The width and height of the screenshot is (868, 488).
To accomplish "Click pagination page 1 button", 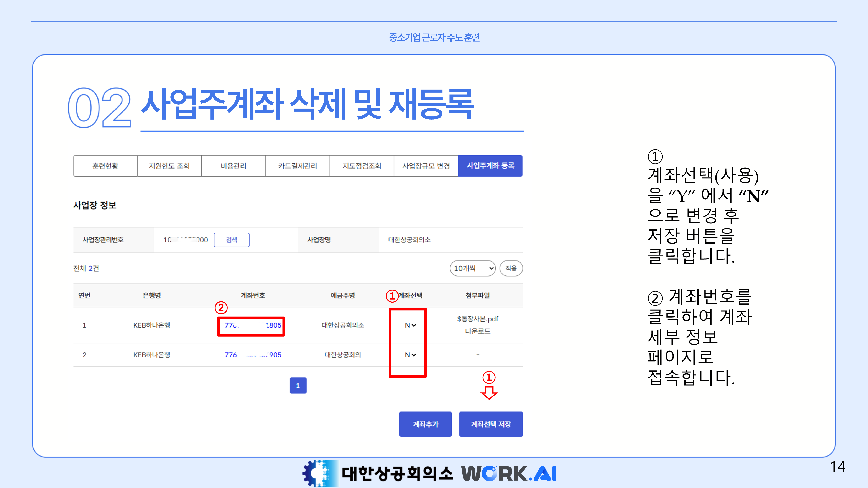I will [298, 385].
